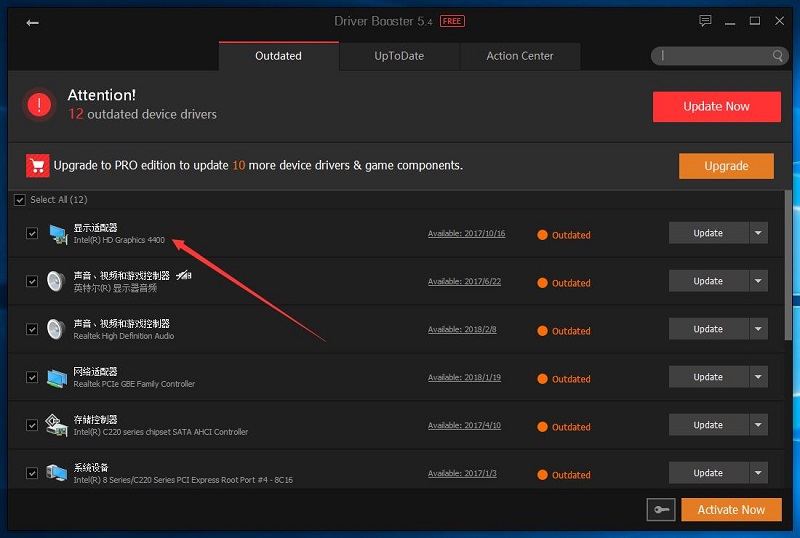Click the Intel HD Graphics 4400 device icon
This screenshot has width=800, height=538.
pos(58,234)
